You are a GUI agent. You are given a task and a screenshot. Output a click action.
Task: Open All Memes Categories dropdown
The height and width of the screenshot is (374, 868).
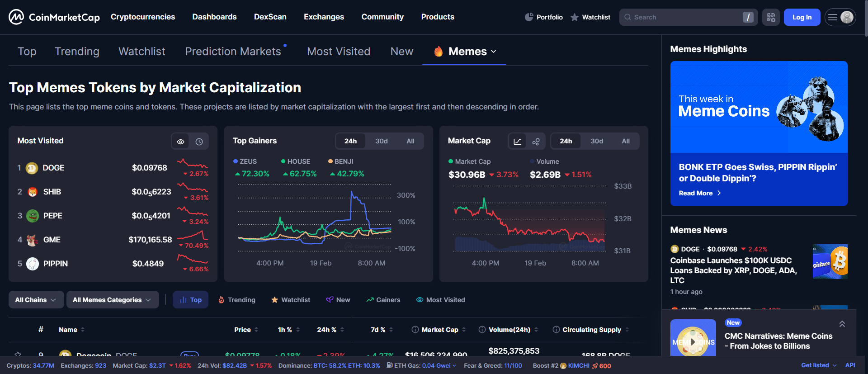(112, 300)
